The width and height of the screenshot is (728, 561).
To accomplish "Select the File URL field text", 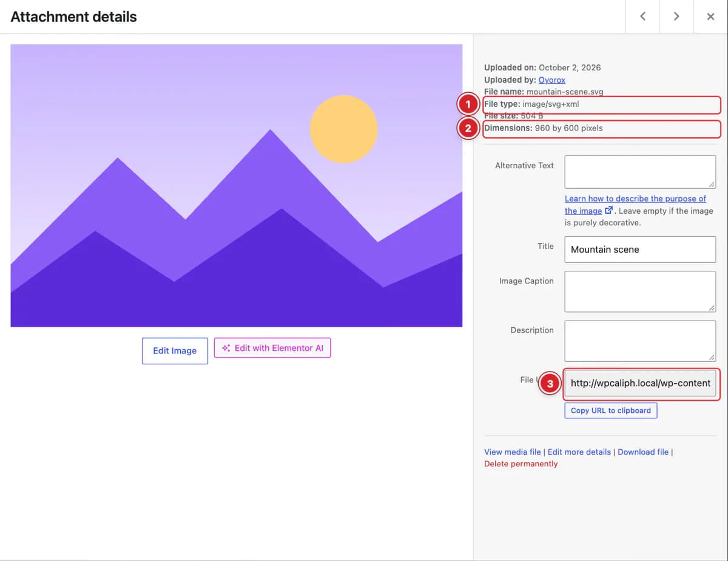I will (x=640, y=383).
